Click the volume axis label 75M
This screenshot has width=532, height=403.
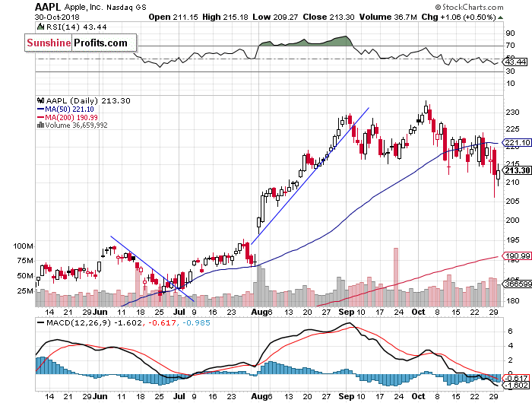(x=25, y=261)
